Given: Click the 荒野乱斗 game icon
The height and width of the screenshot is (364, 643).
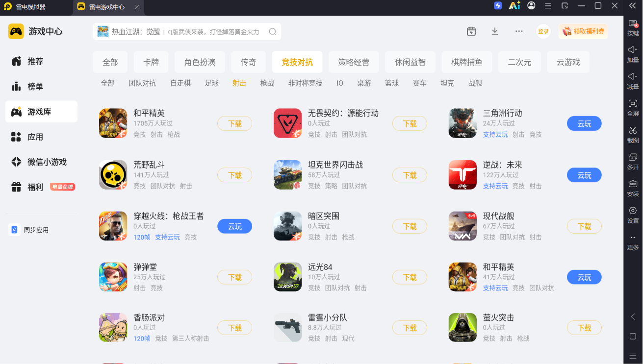Looking at the screenshot, I should (x=113, y=175).
